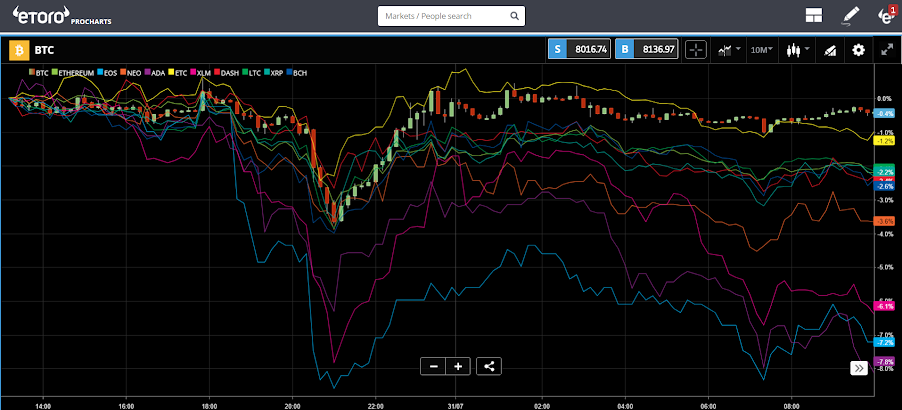This screenshot has width=902, height=410.
Task: Open the compare instruments dropdown
Action: 729,50
